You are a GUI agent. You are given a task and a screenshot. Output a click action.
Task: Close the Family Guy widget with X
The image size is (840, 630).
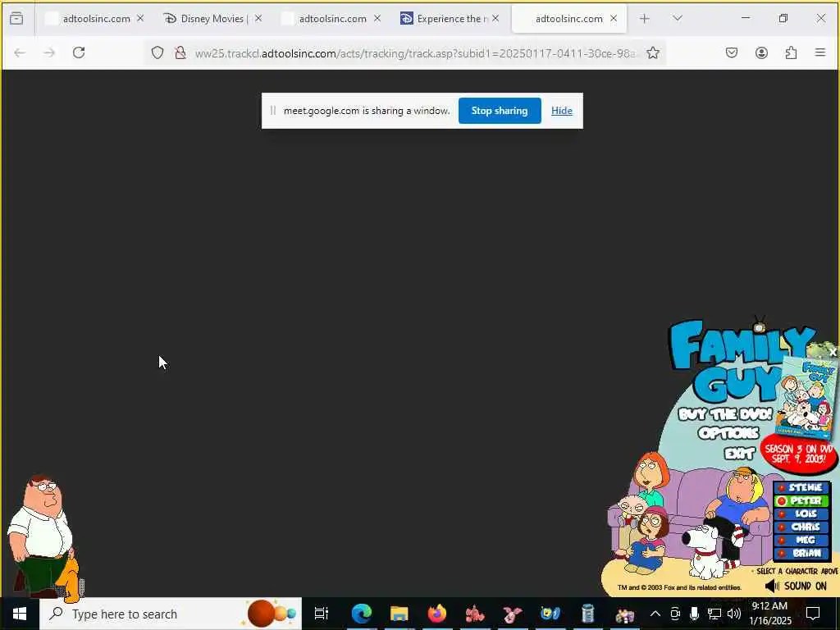pyautogui.click(x=833, y=352)
